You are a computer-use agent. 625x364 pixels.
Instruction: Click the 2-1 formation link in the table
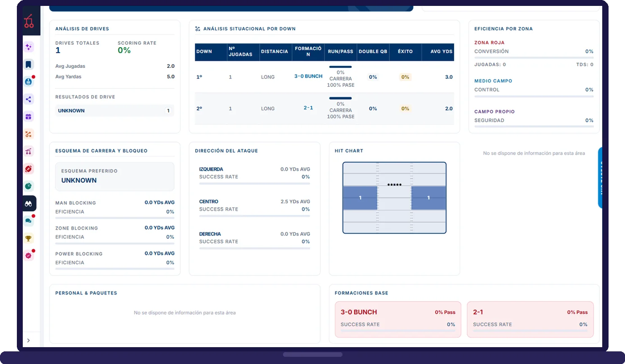308,108
